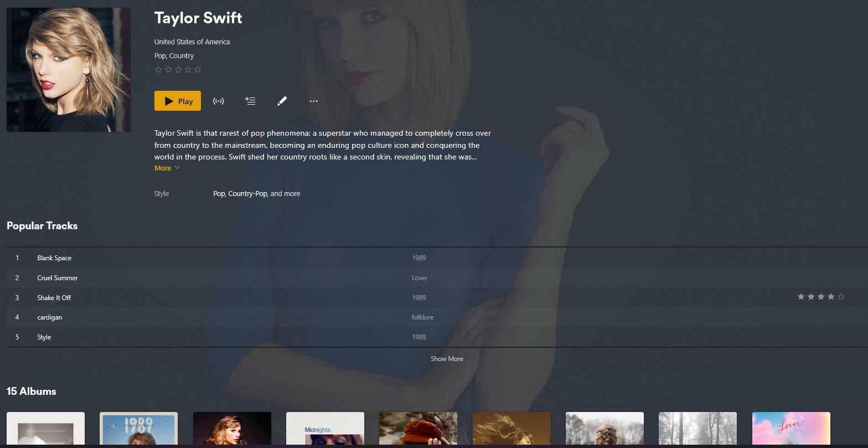Open the dark album cover left of Midnights
This screenshot has width=868, height=448.
pos(232,429)
